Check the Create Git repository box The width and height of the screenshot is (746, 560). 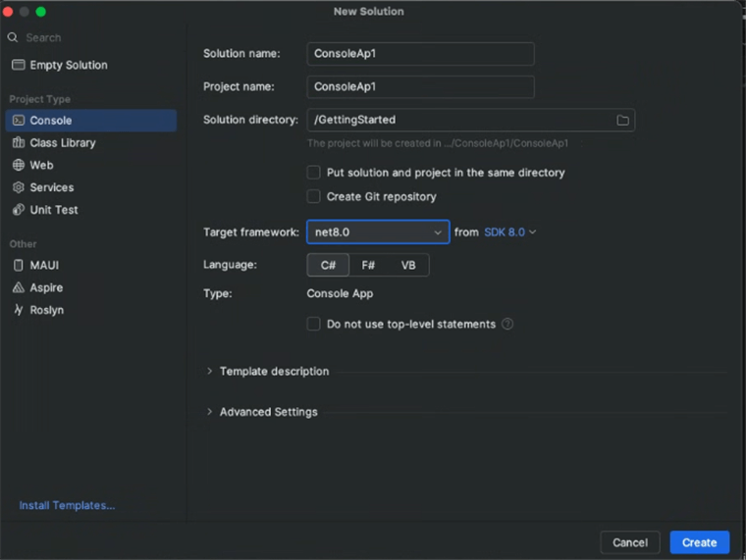314,197
